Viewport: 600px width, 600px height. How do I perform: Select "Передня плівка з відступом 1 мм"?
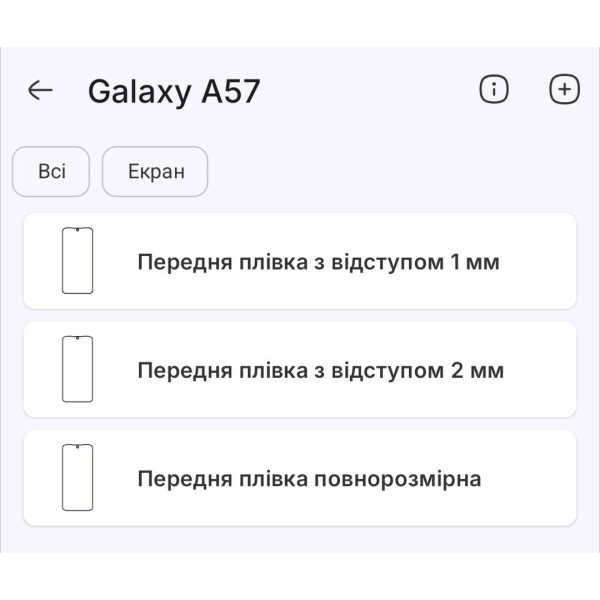(x=318, y=262)
